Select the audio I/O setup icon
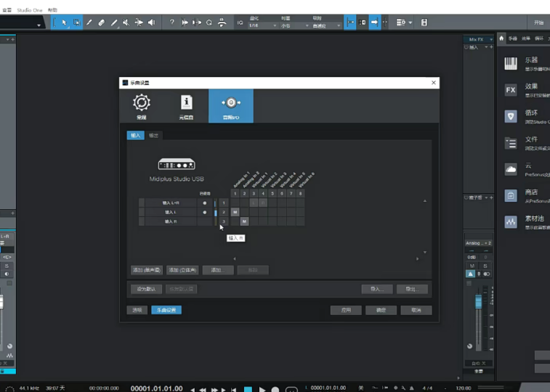The image size is (550, 392). point(230,104)
